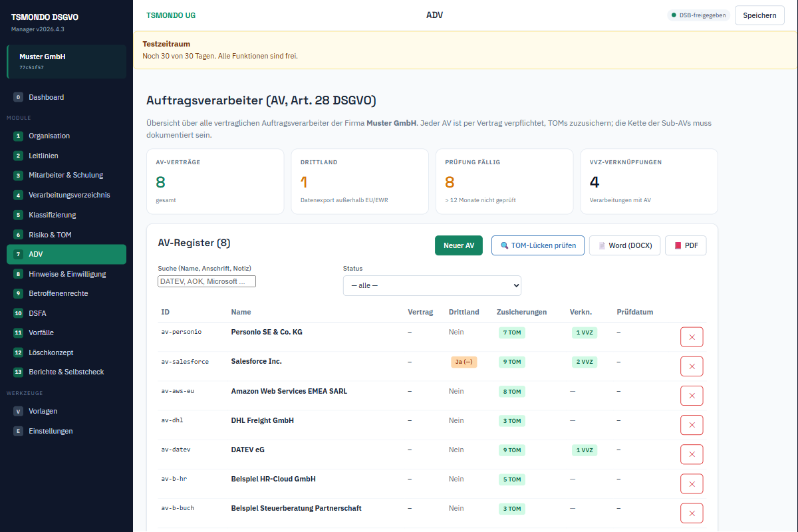Click the 5 TOM badge for HR-Cloud
Screen dimensions: 798x532
click(512, 479)
